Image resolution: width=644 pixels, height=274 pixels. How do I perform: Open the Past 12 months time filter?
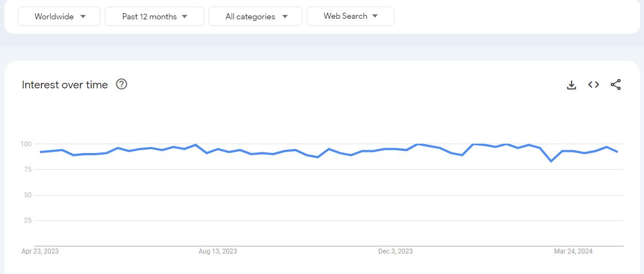click(155, 17)
